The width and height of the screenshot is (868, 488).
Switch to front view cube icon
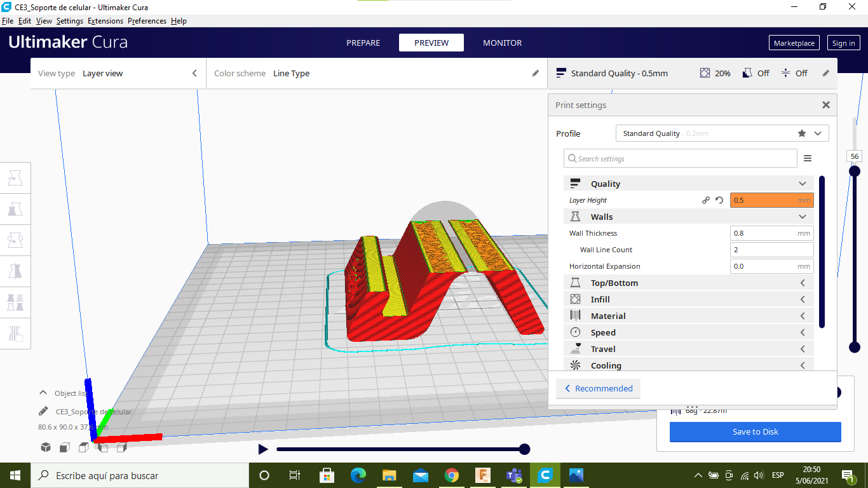click(x=65, y=447)
